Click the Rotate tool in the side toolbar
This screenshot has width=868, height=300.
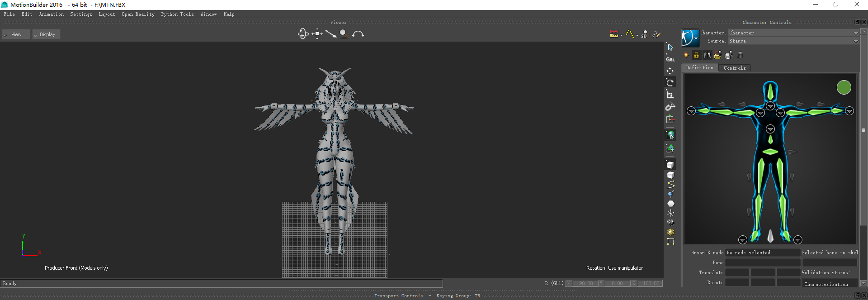pyautogui.click(x=670, y=82)
